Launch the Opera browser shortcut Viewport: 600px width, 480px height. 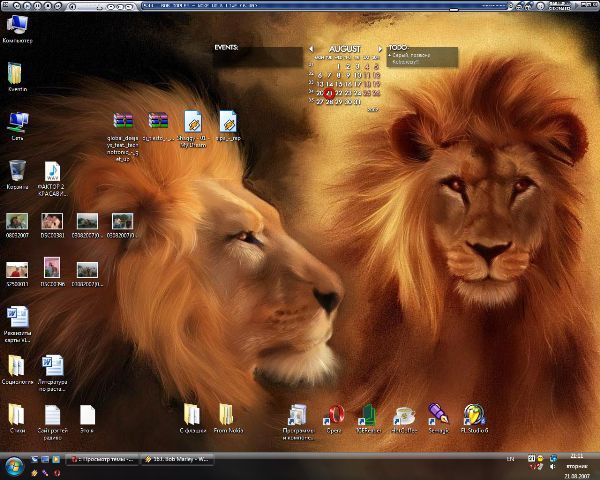334,418
